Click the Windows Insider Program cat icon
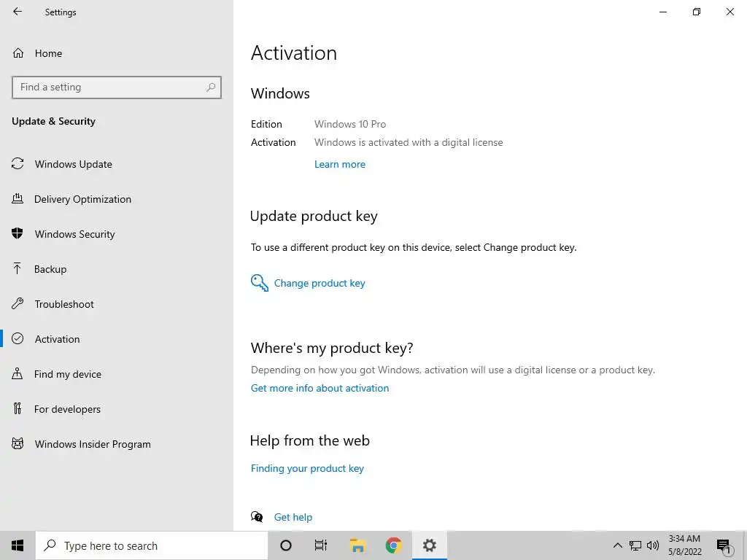Viewport: 747px width, 560px height. [x=18, y=444]
